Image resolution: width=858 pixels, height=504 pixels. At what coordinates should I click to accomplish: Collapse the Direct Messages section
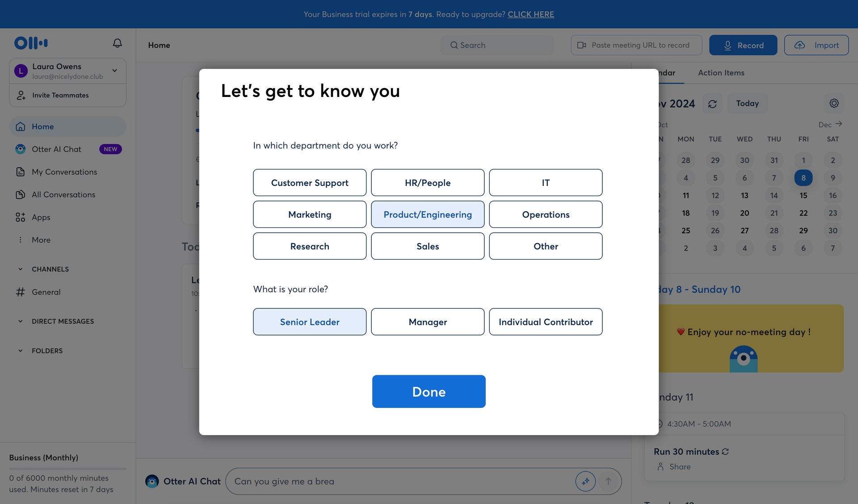point(20,321)
